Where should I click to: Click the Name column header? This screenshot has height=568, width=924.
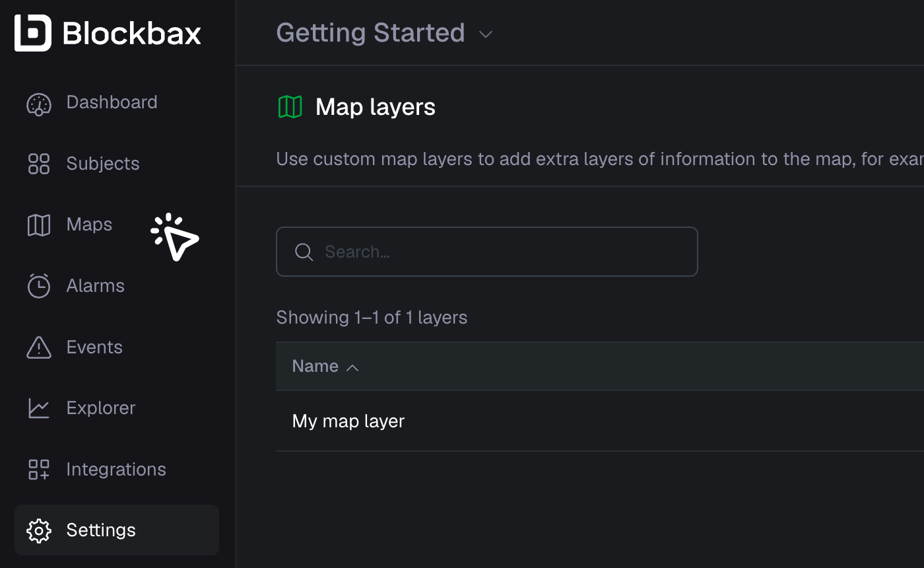315,367
